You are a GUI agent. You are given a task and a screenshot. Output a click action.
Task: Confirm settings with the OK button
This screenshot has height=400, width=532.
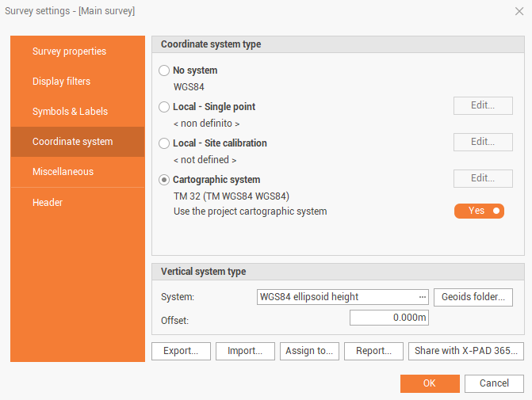(x=430, y=383)
